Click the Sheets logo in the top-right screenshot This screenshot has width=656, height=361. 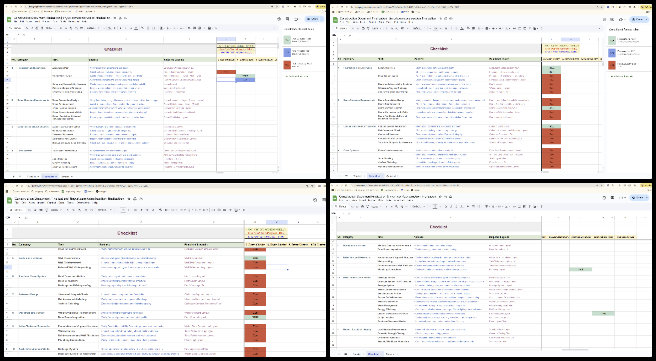point(335,19)
